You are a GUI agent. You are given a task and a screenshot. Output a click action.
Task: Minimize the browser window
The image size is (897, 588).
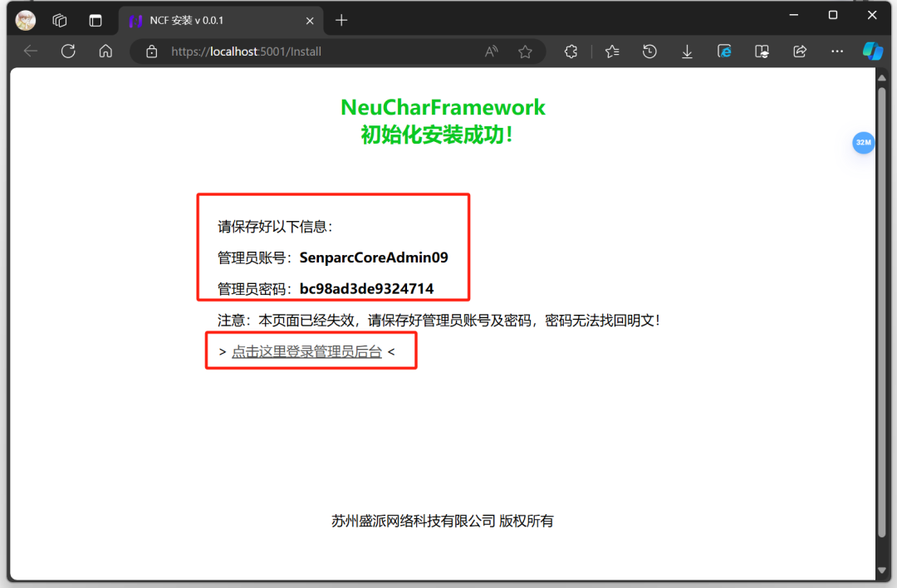click(x=793, y=16)
